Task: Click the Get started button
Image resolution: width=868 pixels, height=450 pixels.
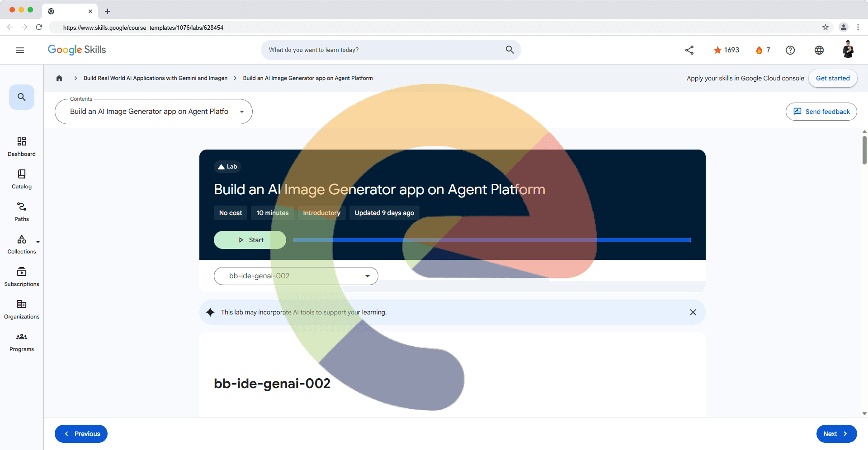Action: (833, 78)
